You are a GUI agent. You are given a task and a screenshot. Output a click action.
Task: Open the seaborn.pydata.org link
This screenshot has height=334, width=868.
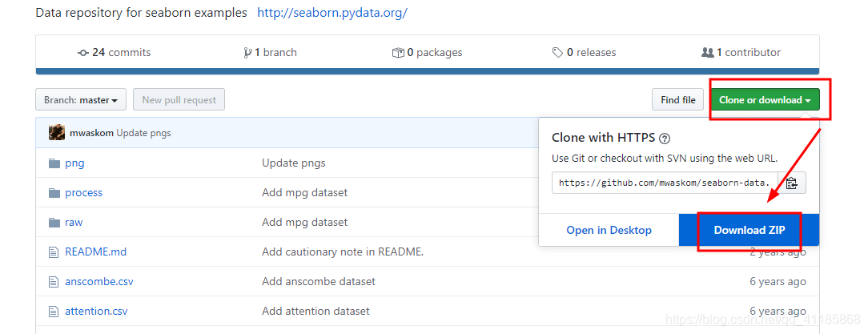332,13
